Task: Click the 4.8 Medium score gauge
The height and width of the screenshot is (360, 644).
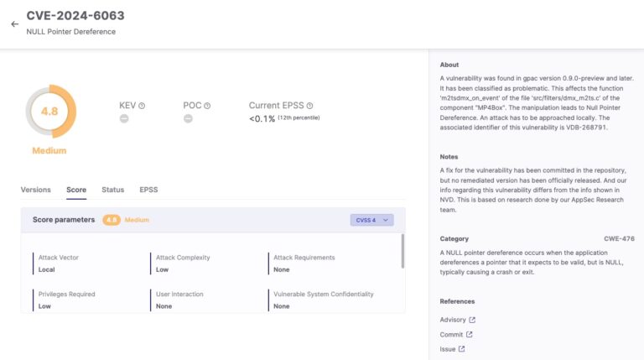Action: click(x=49, y=111)
